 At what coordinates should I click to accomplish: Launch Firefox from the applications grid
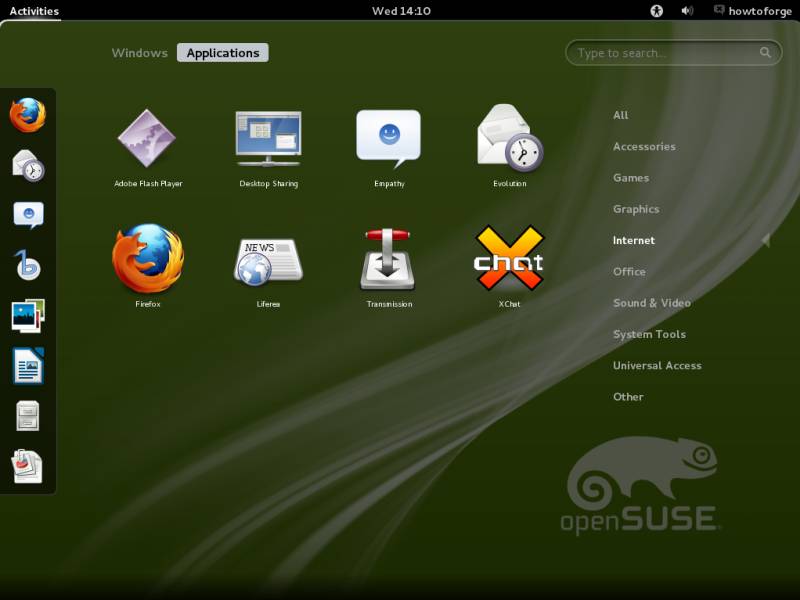pos(148,266)
